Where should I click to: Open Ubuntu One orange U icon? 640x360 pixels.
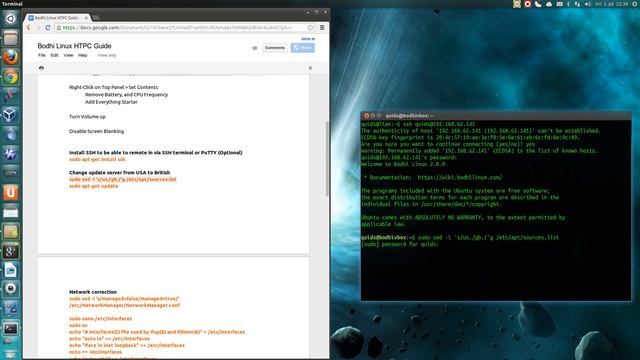click(x=11, y=192)
